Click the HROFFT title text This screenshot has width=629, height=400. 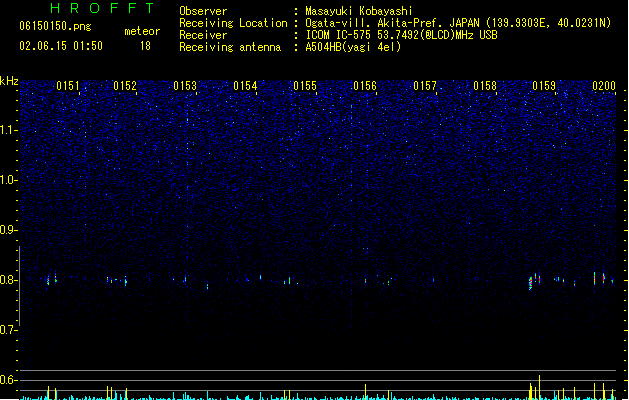(102, 8)
